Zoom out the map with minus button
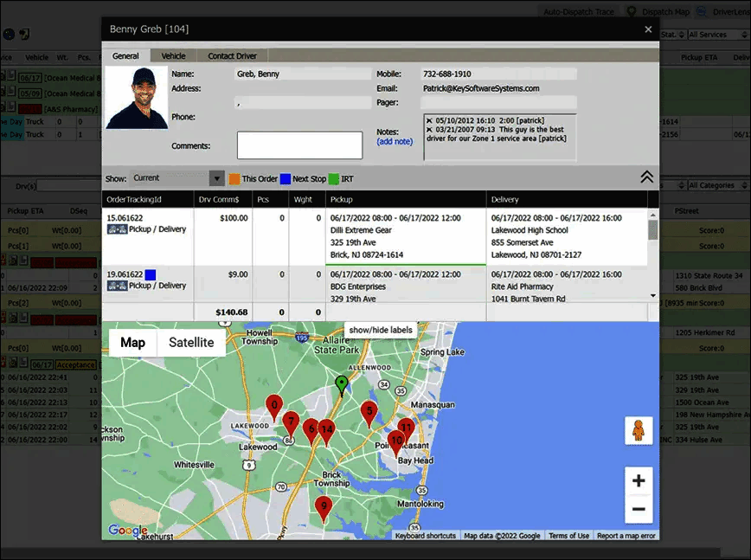Viewport: 751px width, 560px height. click(x=638, y=509)
